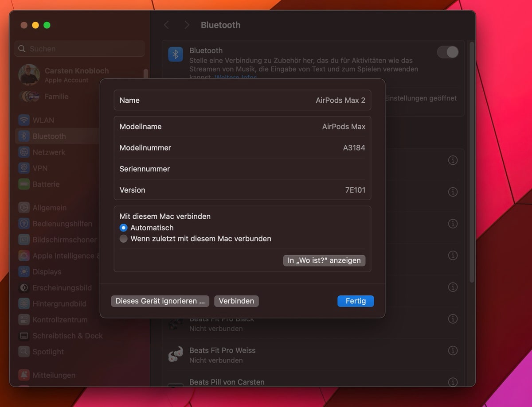
Task: Select the Automatisch radio option
Action: pos(124,228)
